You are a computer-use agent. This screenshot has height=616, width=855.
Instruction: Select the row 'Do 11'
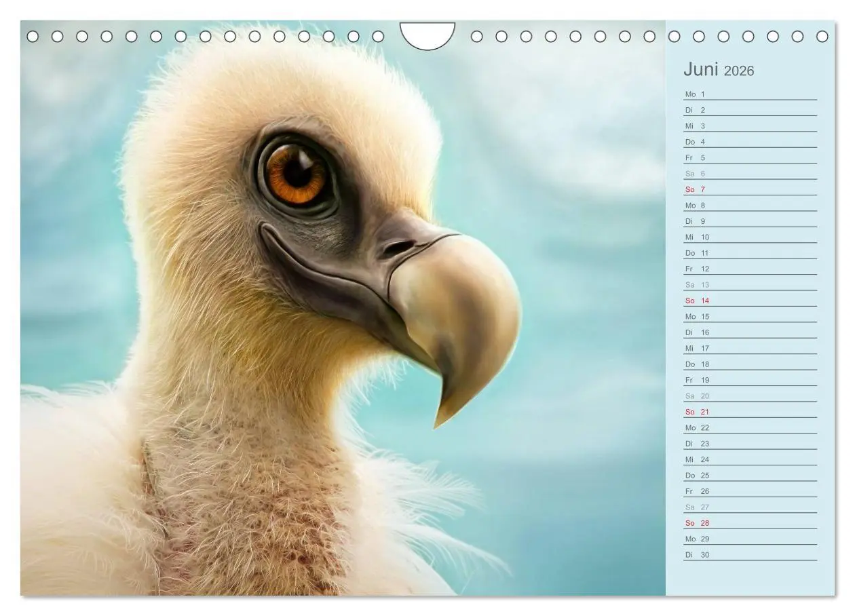[x=750, y=252]
